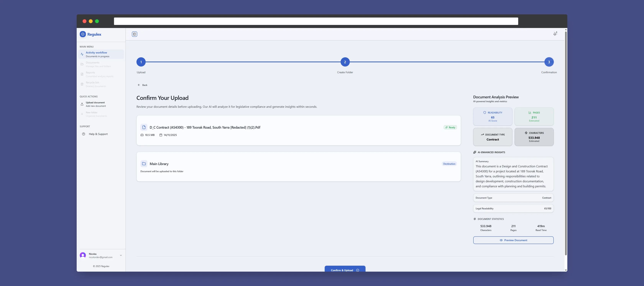Jump to step 1 Upload circle

141,62
